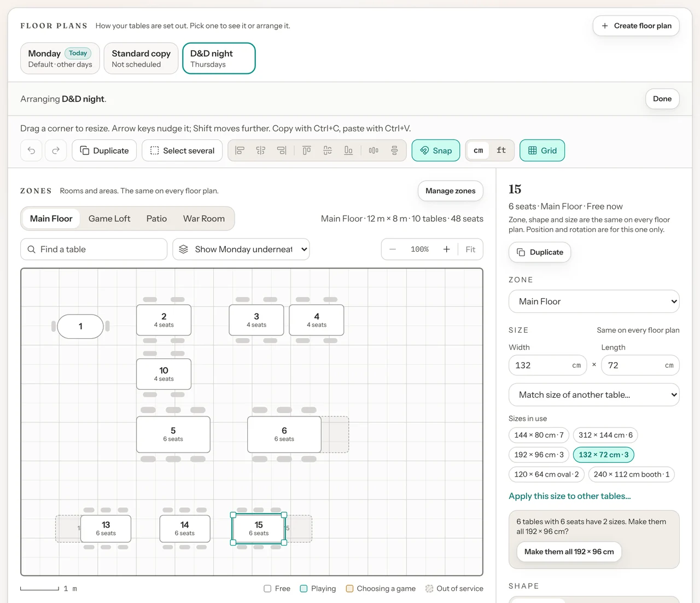Choose the 240 × 112 cm booth size chip
Viewport: 700px width, 603px height.
[632, 474]
